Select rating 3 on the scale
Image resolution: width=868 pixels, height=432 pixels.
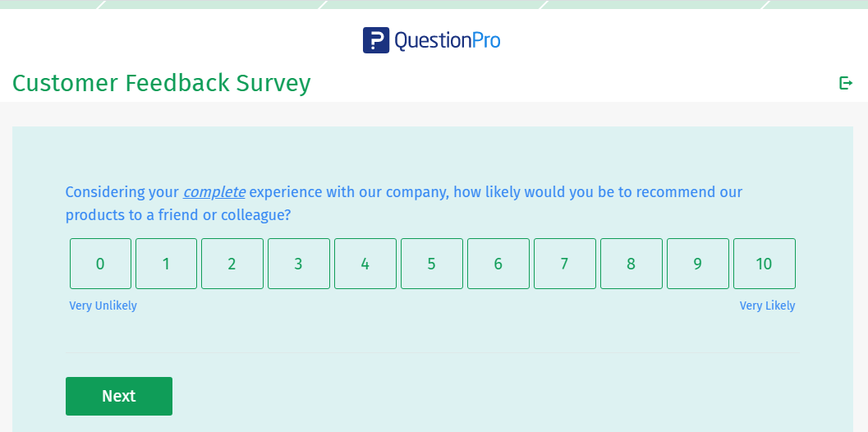point(299,264)
